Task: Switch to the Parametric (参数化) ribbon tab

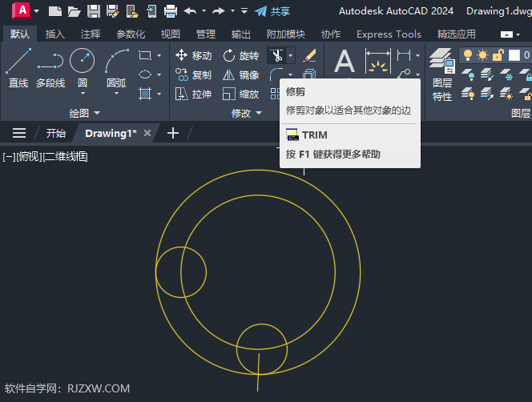Action: click(x=131, y=34)
